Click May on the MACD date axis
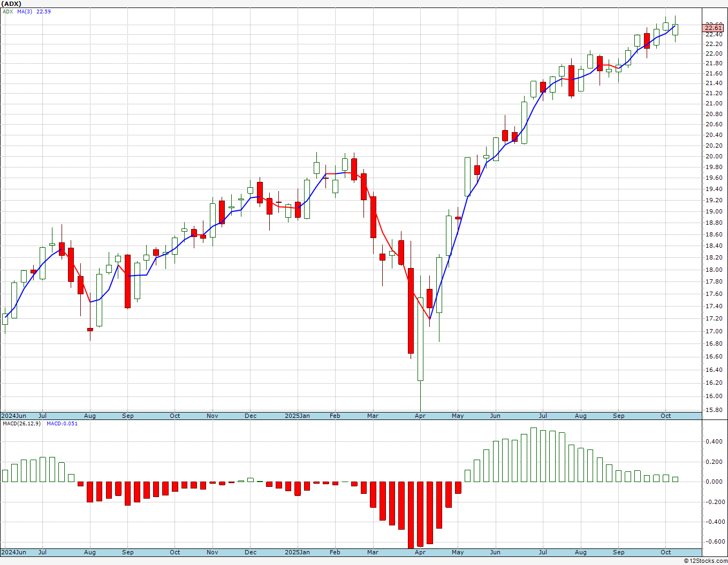 tap(458, 552)
